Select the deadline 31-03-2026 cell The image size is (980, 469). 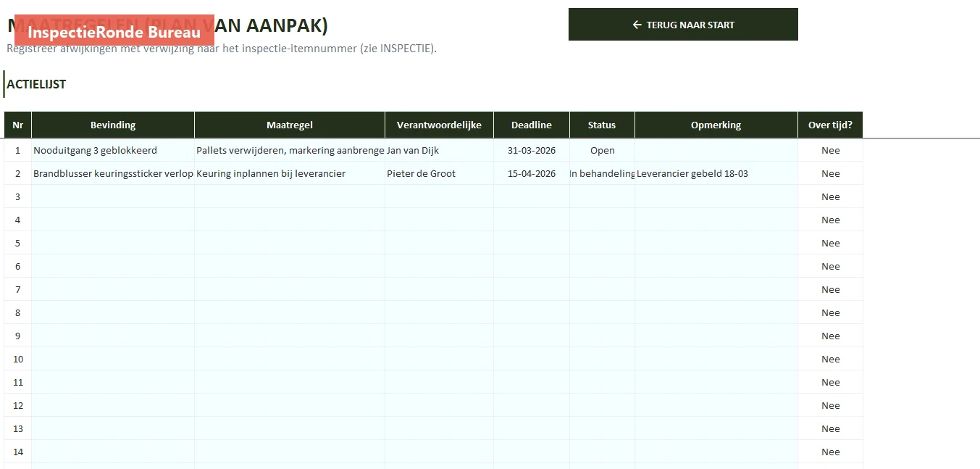pos(532,150)
